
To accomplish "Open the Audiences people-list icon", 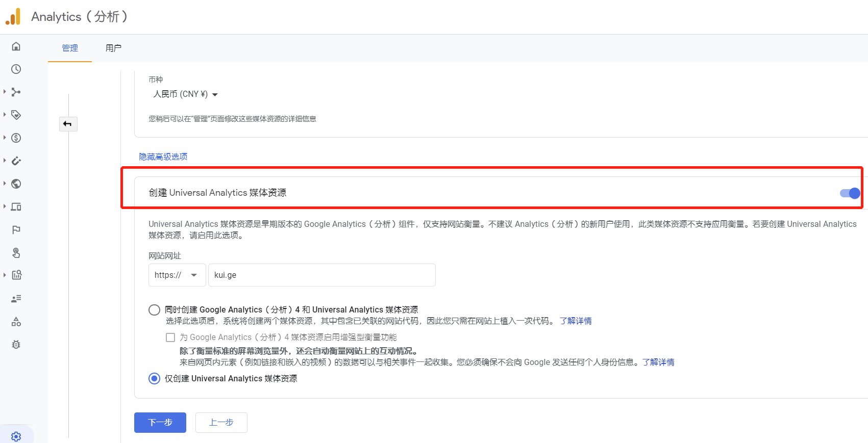I will coord(16,299).
